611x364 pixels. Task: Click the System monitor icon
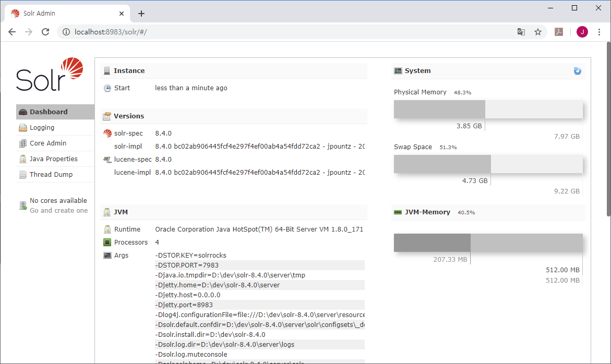coord(398,71)
